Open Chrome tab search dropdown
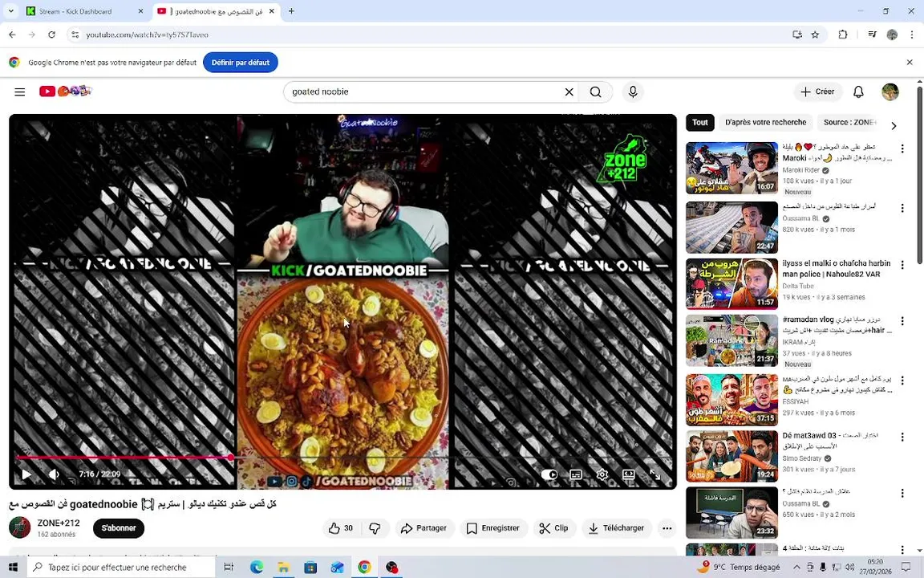Viewport: 924px width, 578px height. point(10,11)
